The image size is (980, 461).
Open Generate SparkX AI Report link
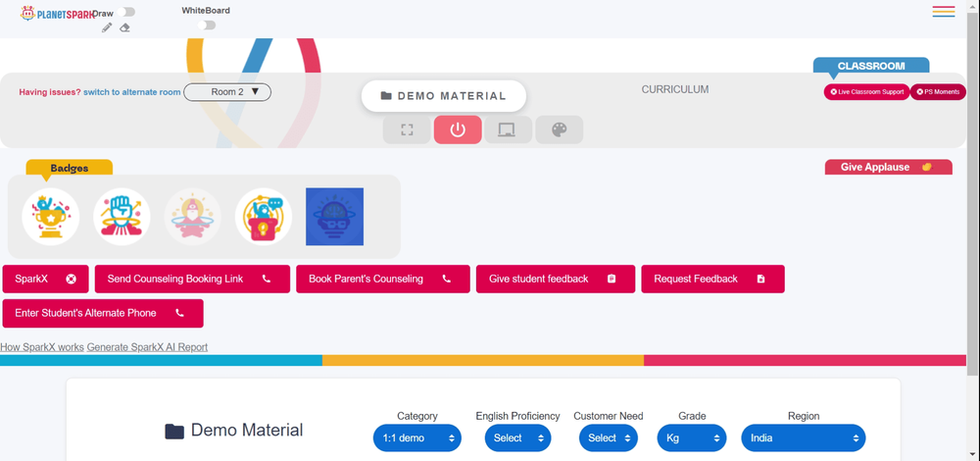coord(148,347)
